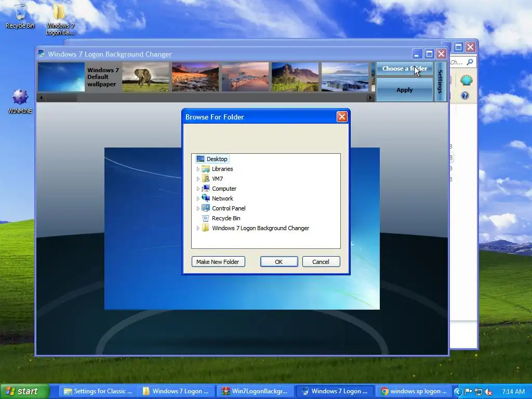This screenshot has width=532, height=399.
Task: Select the Control Panel icon in tree
Action: pyautogui.click(x=206, y=208)
